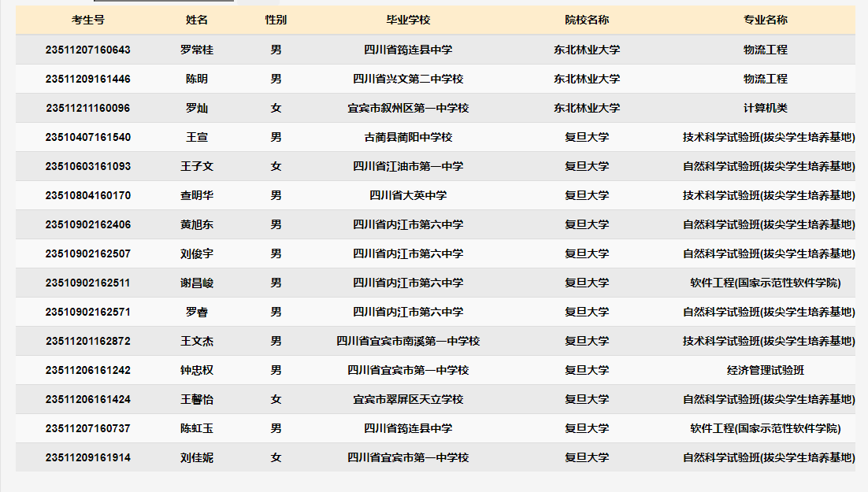Click the student name 刘佳妮

196,457
